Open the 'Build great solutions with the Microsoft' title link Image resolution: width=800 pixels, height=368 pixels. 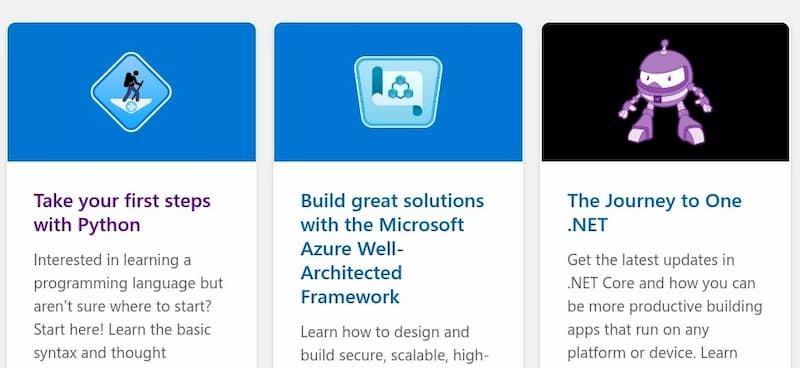coord(392,249)
